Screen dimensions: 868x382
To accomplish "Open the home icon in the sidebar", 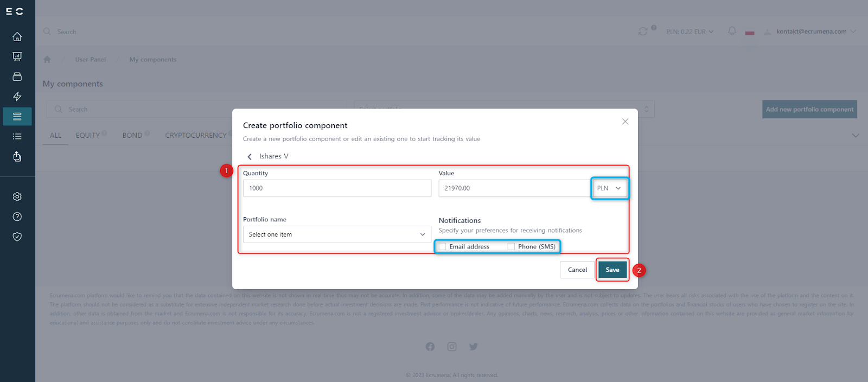I will pyautogui.click(x=17, y=37).
